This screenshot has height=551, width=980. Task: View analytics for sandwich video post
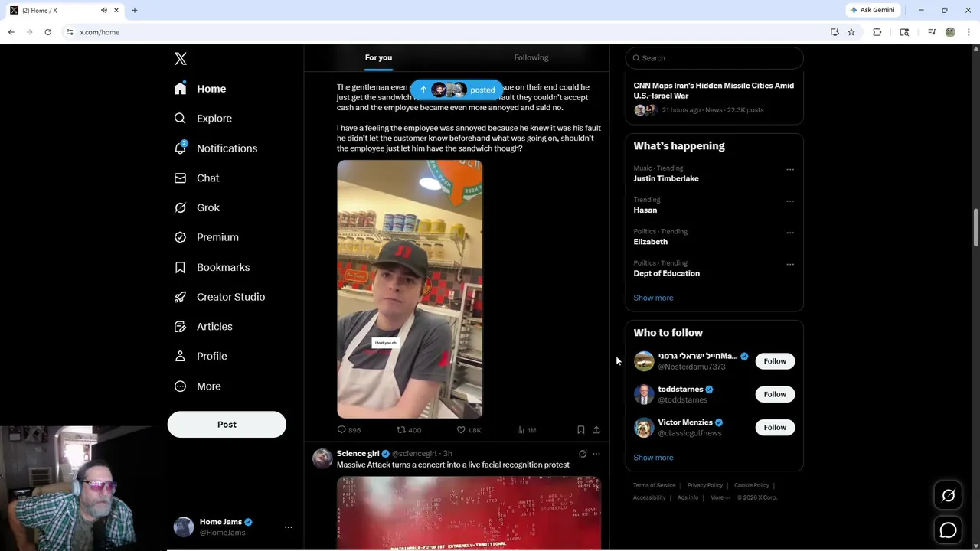pyautogui.click(x=527, y=430)
